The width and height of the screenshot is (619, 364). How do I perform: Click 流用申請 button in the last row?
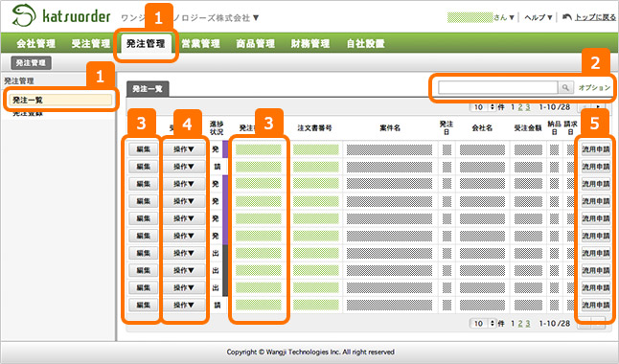[596, 305]
